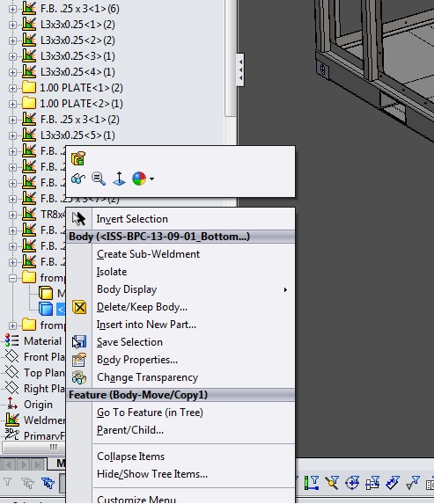Click the Edit Feature icon in the context toolbar

pos(78,158)
